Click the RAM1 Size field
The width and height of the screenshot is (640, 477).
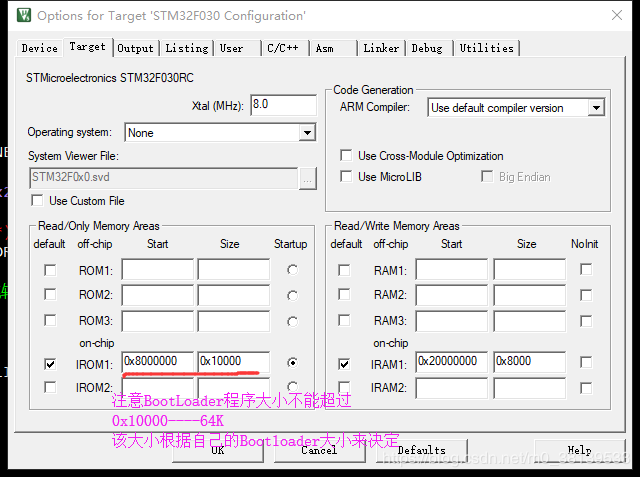(530, 269)
